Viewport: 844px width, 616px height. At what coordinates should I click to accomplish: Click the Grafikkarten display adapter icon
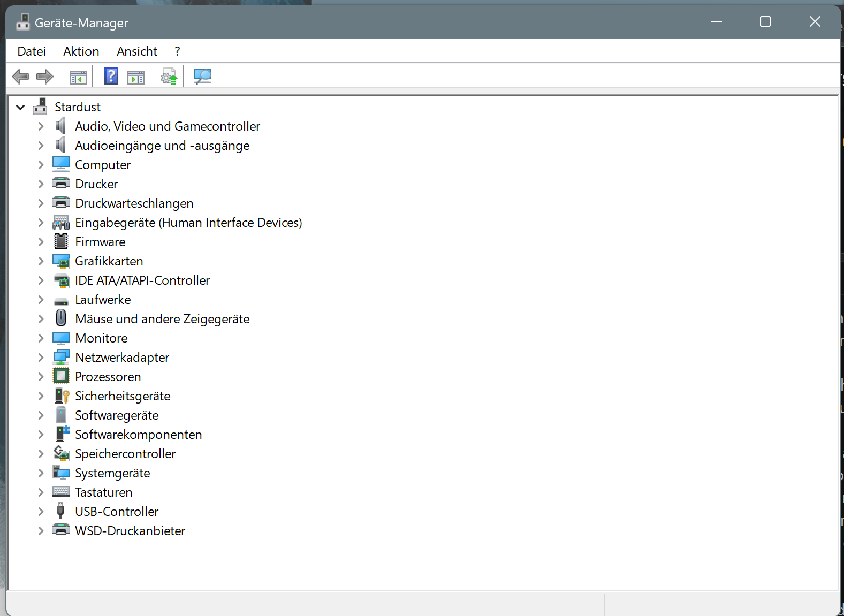tap(61, 261)
